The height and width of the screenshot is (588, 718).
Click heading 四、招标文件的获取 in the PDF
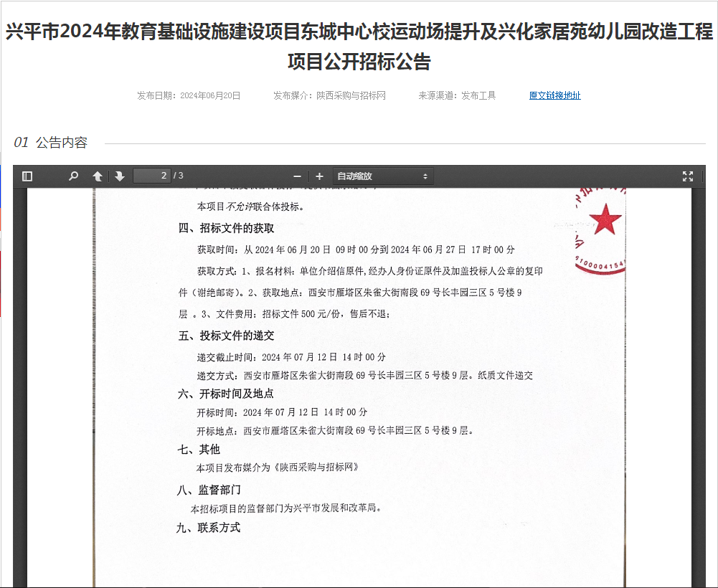[226, 229]
